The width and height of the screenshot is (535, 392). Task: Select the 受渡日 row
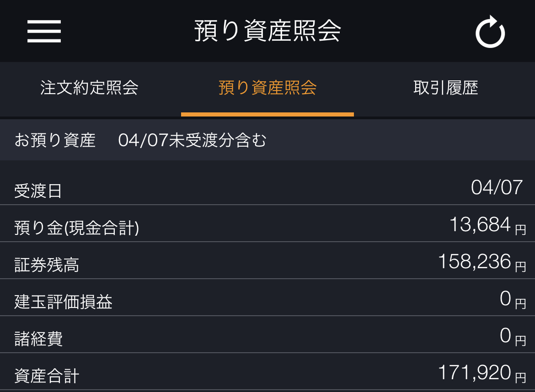pyautogui.click(x=267, y=187)
